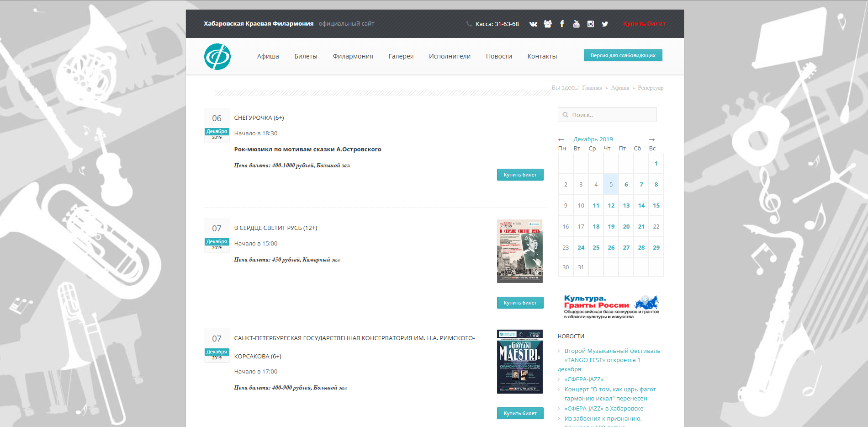Select December 14 in the calendar
Viewport: 868px width, 427px height.
point(641,206)
